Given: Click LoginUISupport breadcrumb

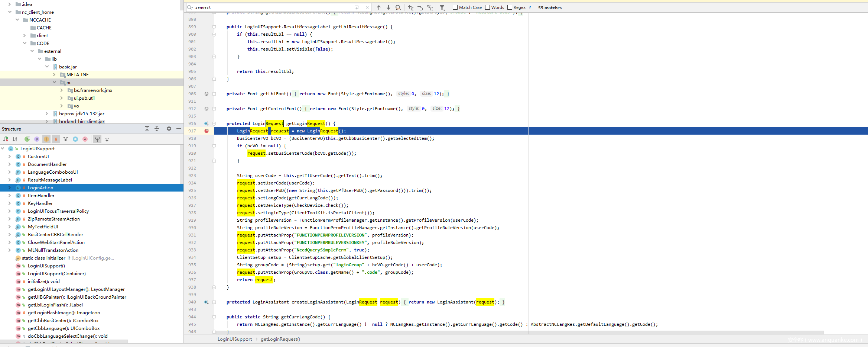Looking at the screenshot, I should 234,339.
